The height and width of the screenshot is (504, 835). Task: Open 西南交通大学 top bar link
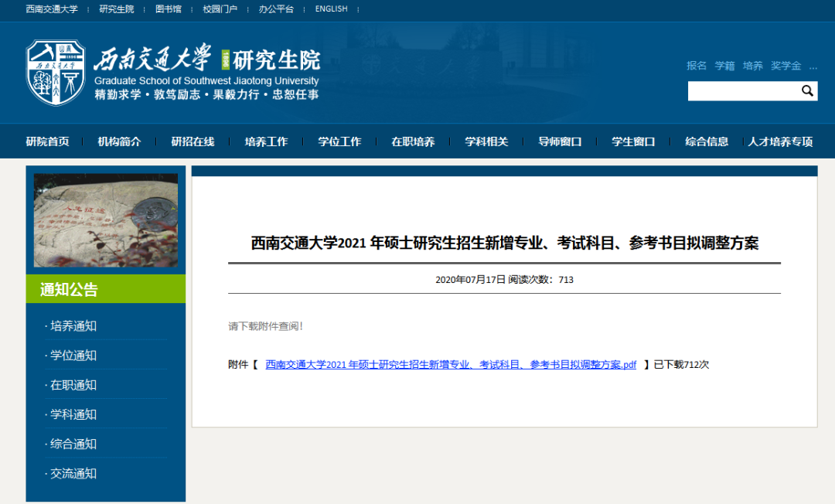(x=52, y=9)
